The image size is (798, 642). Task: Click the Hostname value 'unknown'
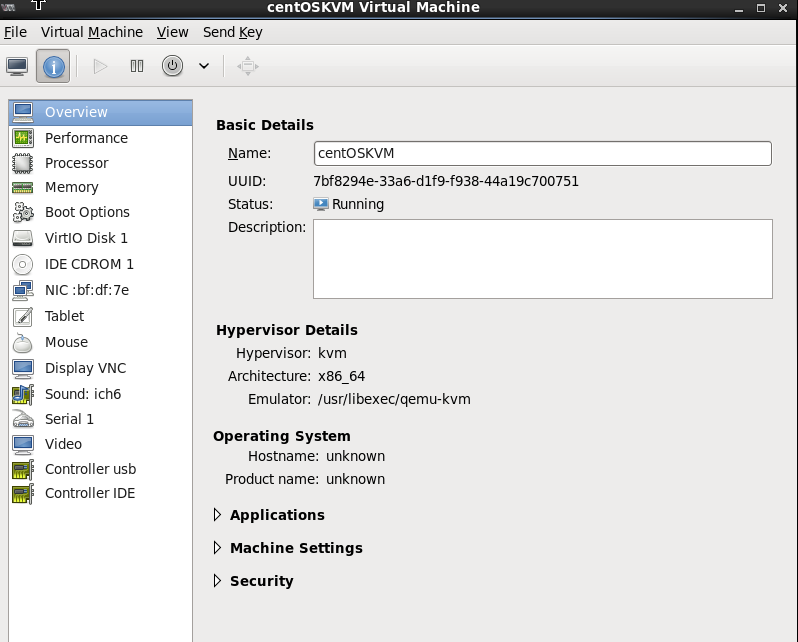pos(355,456)
